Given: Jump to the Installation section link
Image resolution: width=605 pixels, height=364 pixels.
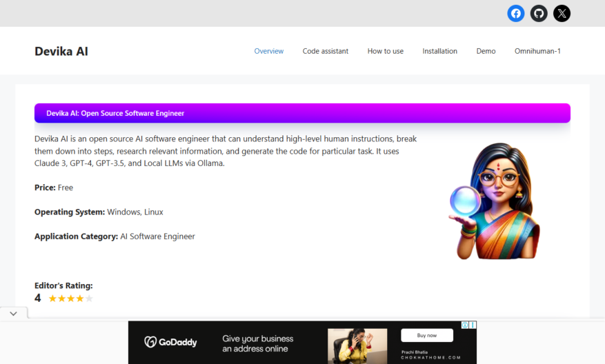Looking at the screenshot, I should pyautogui.click(x=440, y=51).
